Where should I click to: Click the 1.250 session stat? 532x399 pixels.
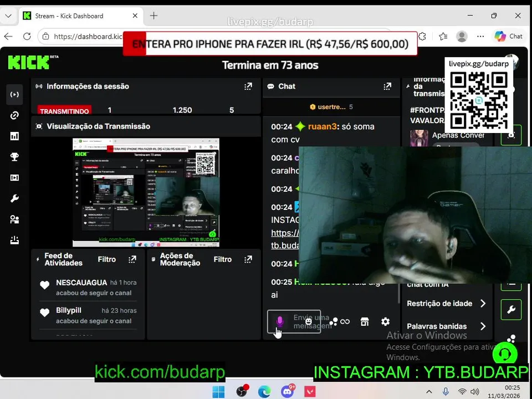182,110
